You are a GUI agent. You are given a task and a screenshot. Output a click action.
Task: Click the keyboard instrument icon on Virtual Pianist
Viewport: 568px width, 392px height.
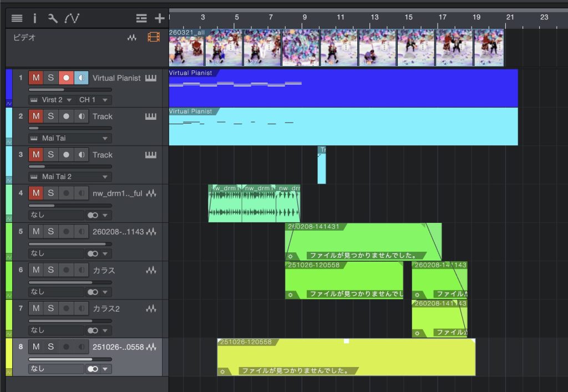151,78
